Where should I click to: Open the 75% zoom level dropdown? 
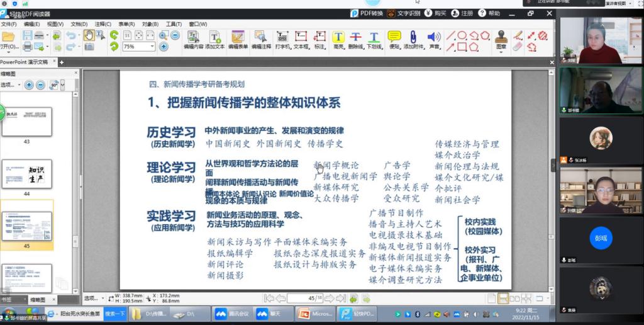[152, 47]
